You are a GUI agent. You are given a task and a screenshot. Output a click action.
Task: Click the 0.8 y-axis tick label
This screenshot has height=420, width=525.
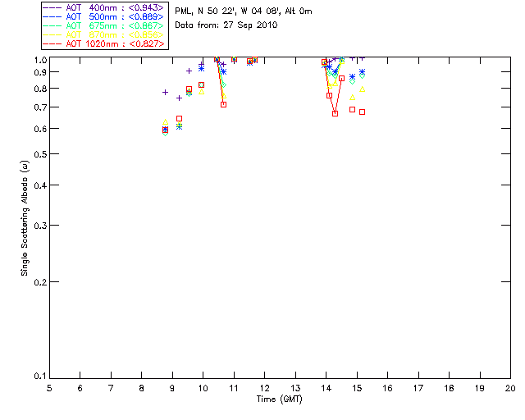(40, 89)
